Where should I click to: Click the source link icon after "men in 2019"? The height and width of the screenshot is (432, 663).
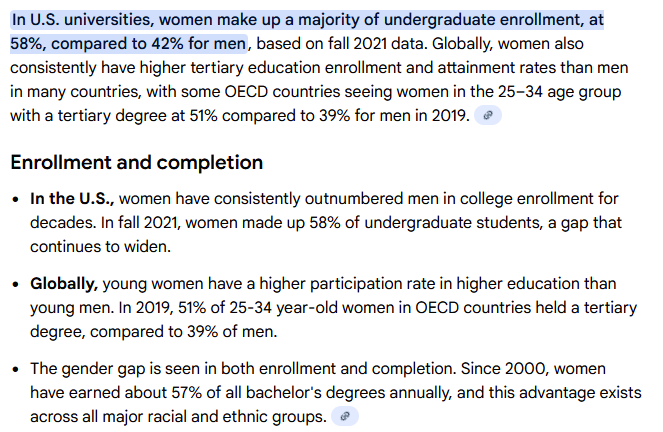pyautogui.click(x=488, y=115)
